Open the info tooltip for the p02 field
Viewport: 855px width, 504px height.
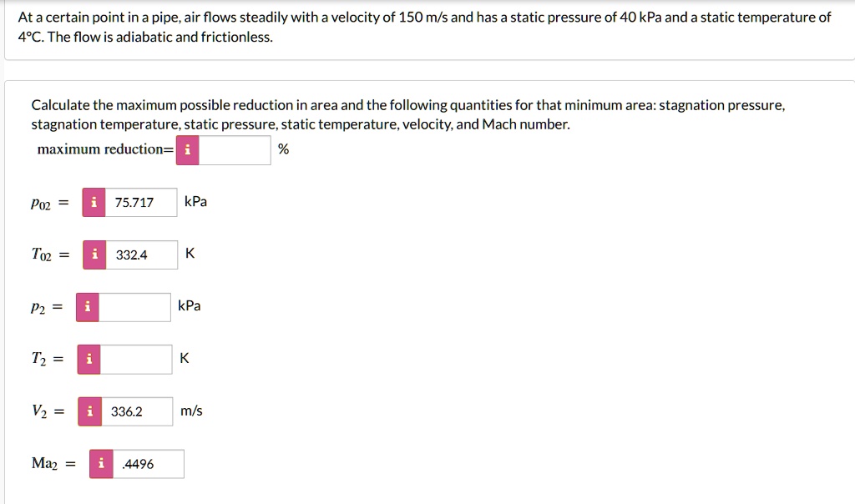(93, 202)
